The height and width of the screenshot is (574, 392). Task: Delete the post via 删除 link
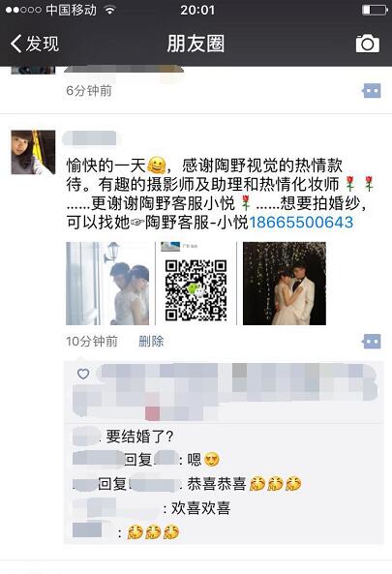point(151,341)
